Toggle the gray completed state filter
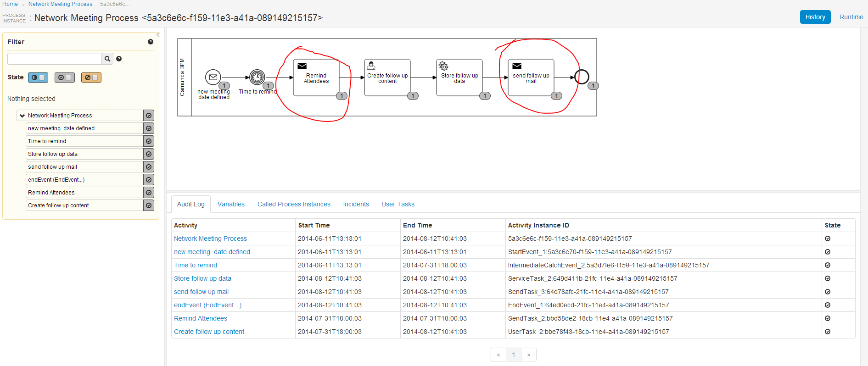The image size is (868, 366). pos(65,78)
